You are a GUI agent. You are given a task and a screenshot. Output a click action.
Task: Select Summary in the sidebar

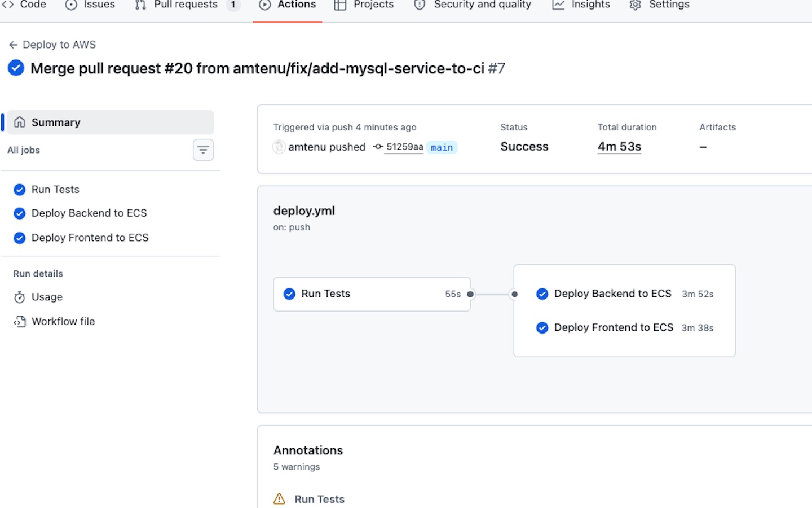(x=111, y=122)
